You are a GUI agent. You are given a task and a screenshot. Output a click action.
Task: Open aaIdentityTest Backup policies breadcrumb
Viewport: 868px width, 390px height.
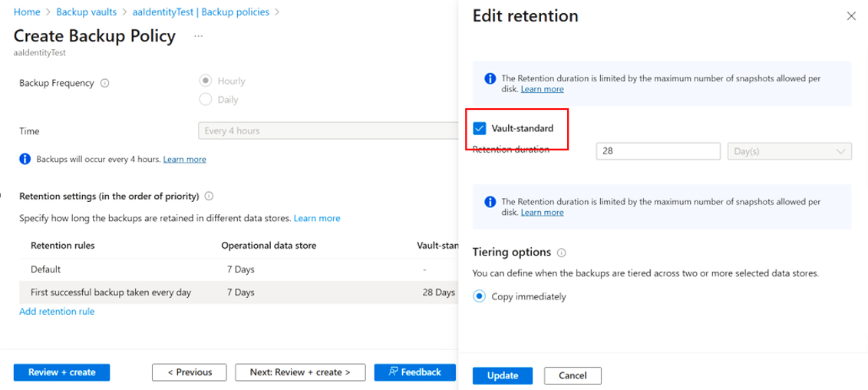coord(202,12)
